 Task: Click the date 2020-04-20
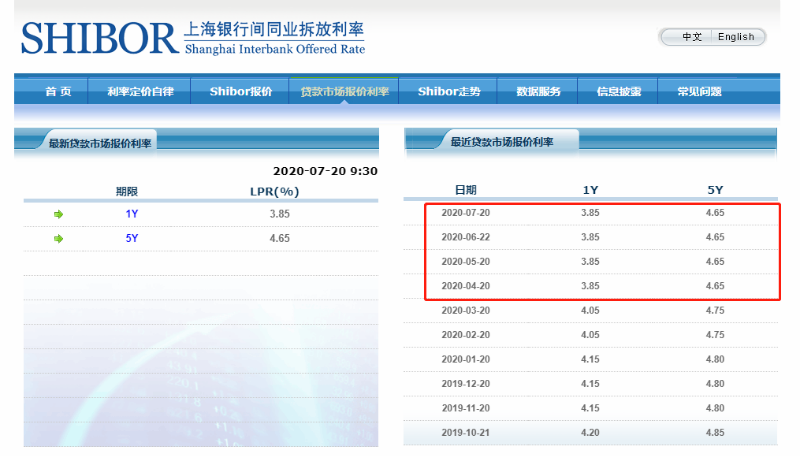pos(465,286)
